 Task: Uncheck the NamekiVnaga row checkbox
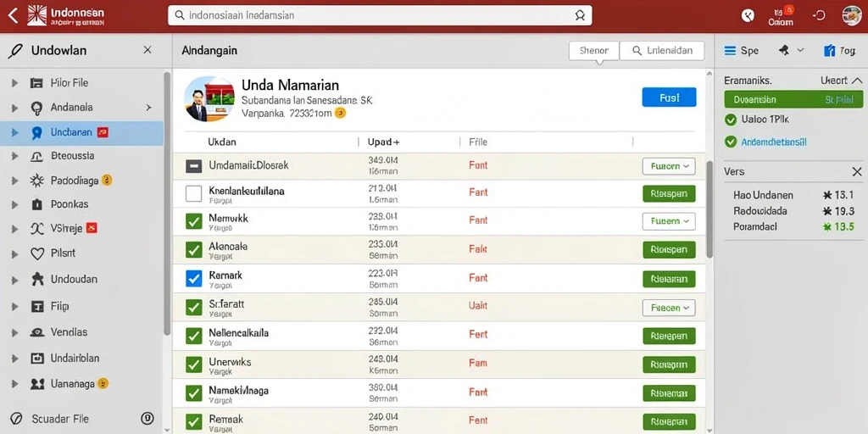pos(193,393)
